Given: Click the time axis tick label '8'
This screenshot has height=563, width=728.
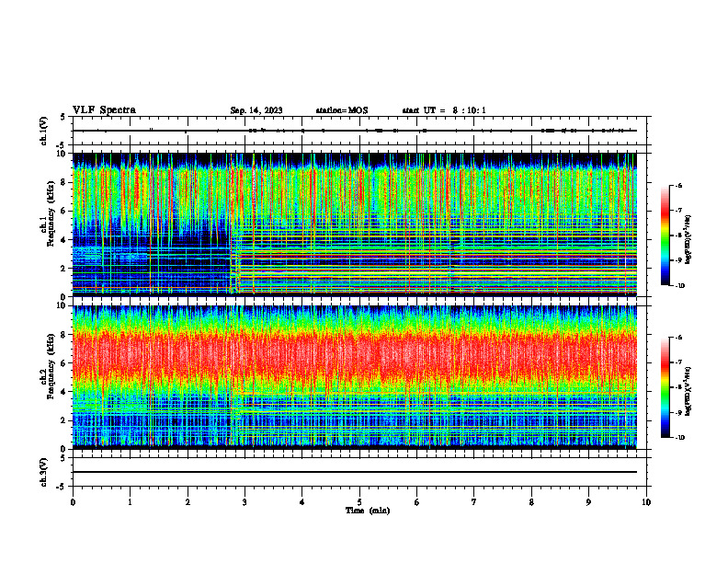Looking at the screenshot, I should 531,502.
